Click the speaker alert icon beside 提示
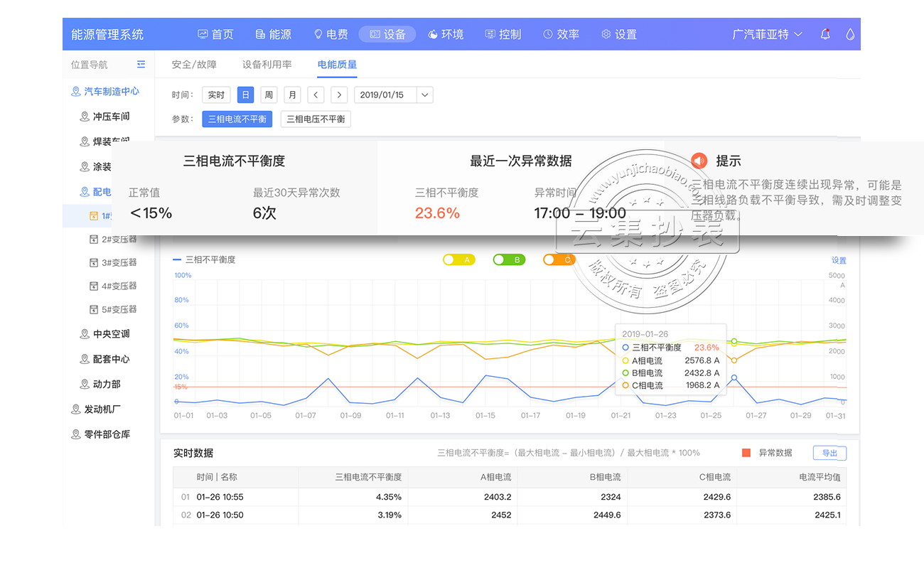This screenshot has width=924, height=568. pos(699,161)
